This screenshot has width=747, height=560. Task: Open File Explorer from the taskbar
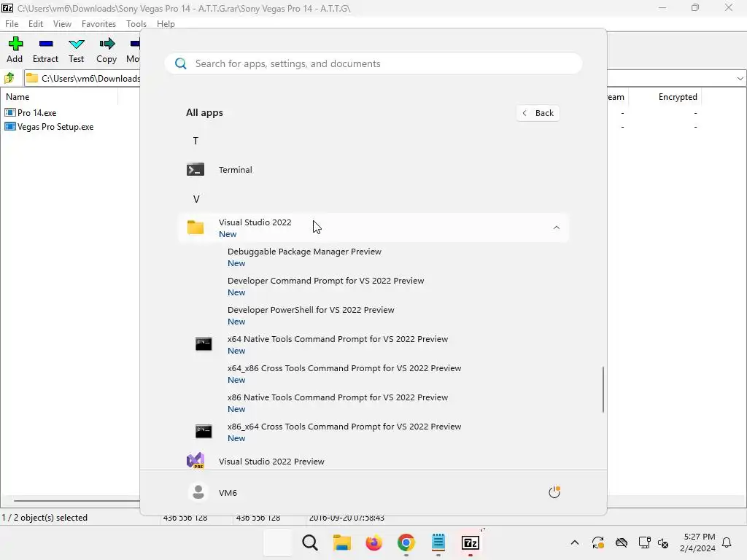tap(341, 542)
